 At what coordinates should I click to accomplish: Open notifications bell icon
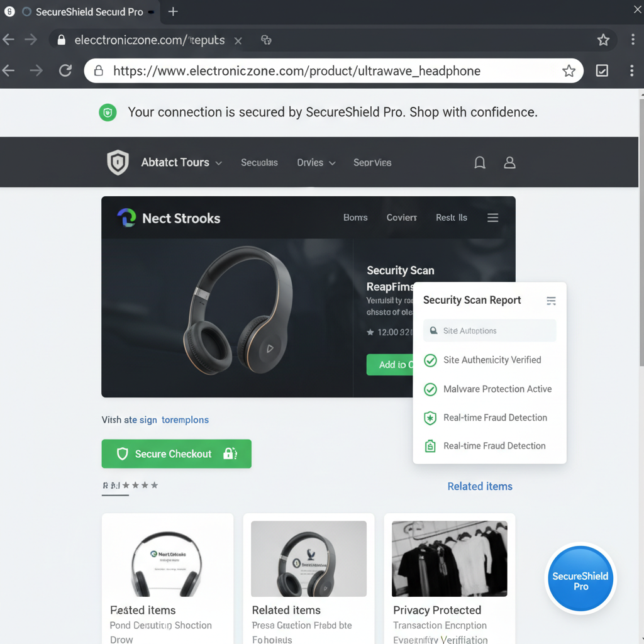point(480,163)
